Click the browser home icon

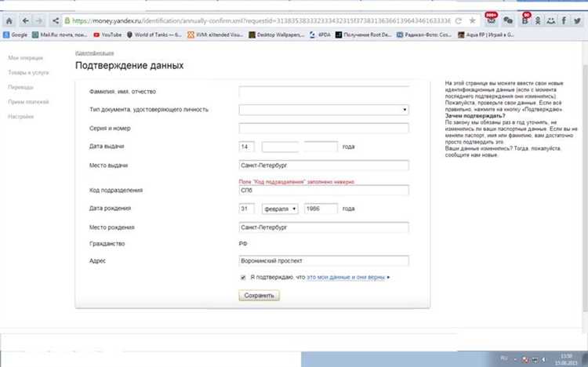[8, 20]
